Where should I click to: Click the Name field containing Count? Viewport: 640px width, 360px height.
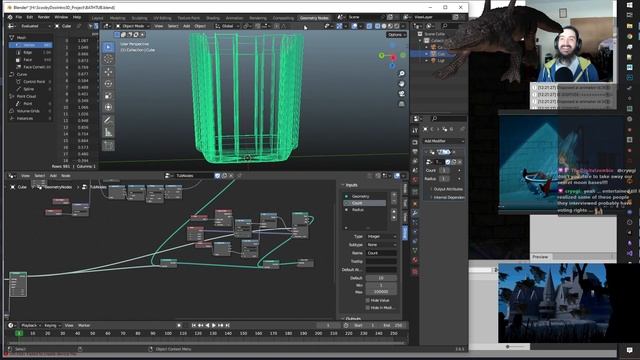tap(381, 253)
